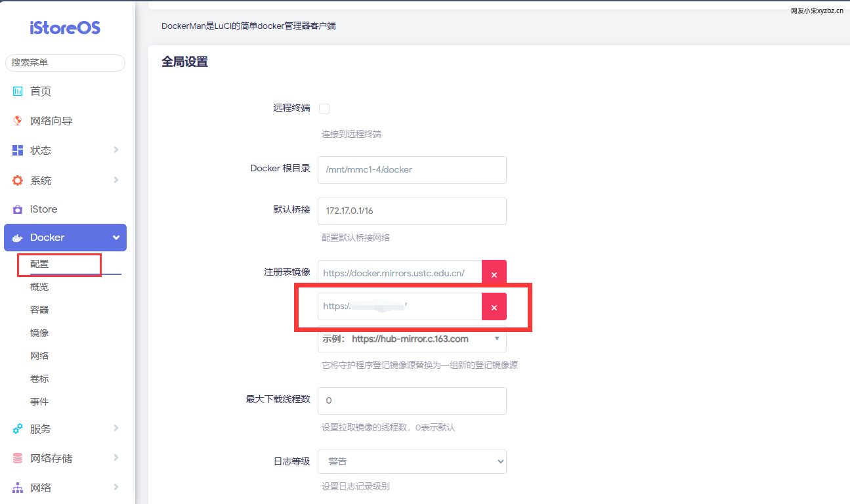The width and height of the screenshot is (850, 504).
Task: Click the 注册表镜像 label
Action: [287, 272]
